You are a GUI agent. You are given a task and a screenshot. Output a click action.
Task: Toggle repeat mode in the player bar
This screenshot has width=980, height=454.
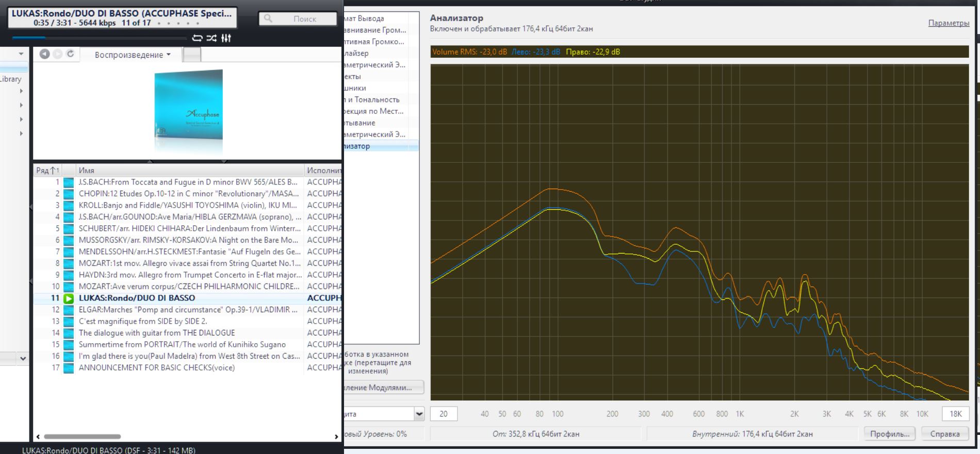[x=197, y=38]
